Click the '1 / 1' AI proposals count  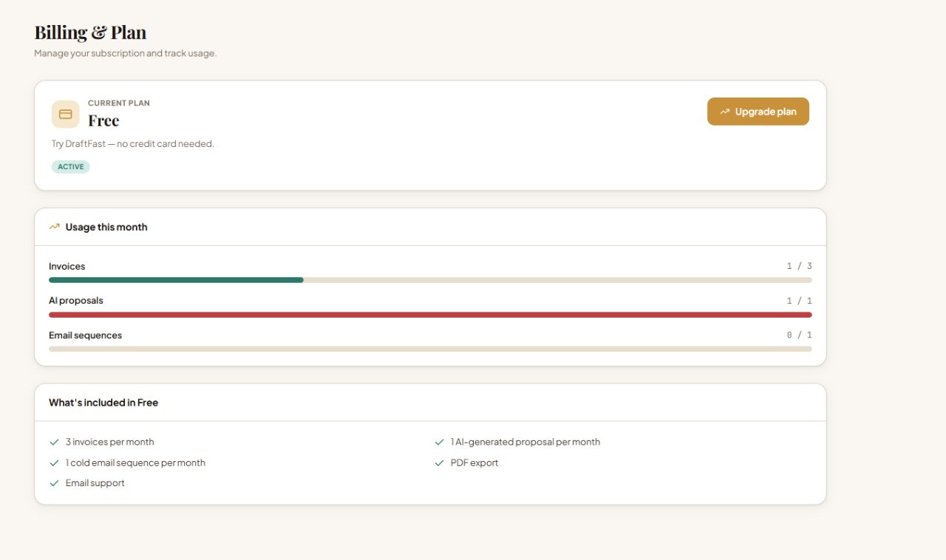coord(799,301)
